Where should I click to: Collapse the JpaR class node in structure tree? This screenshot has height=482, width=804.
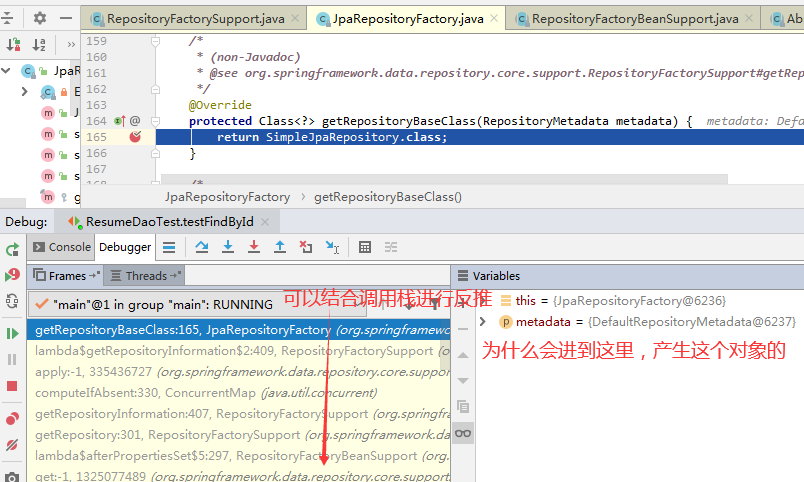[6, 70]
